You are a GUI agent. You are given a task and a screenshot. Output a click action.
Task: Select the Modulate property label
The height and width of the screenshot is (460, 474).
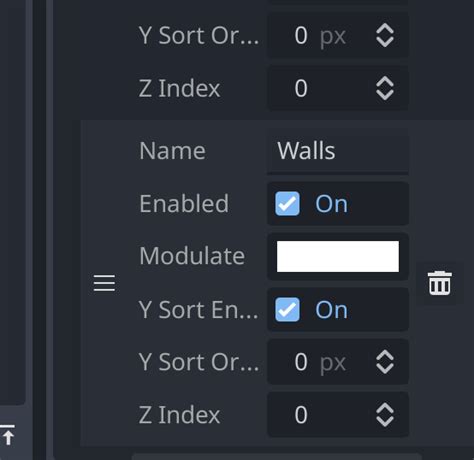coord(192,256)
